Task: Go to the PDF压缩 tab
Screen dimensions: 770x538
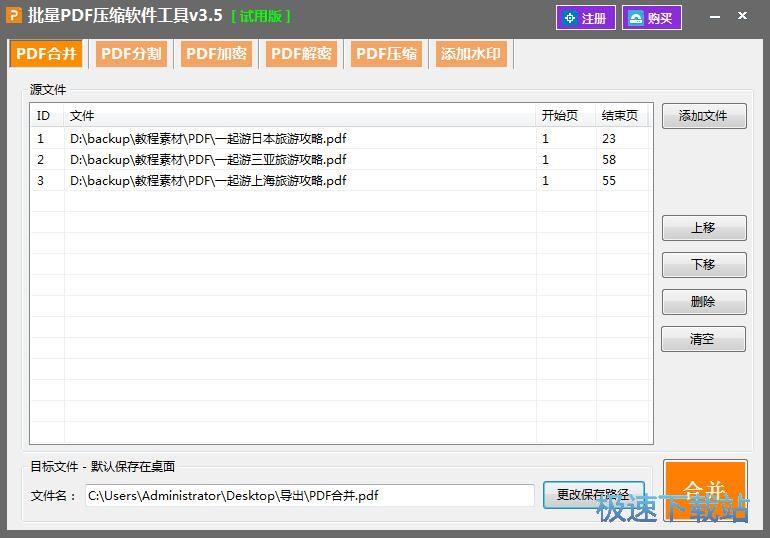Action: (386, 54)
